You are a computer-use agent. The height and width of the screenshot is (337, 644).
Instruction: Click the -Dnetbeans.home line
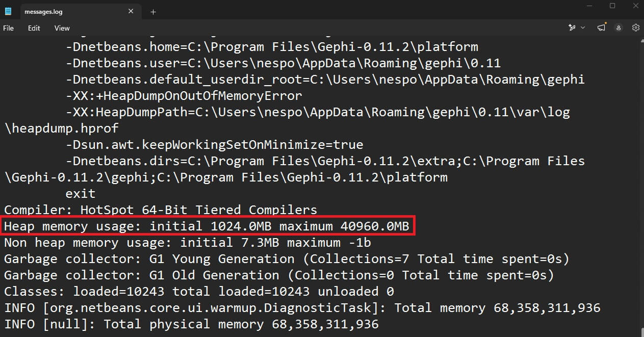(x=272, y=47)
